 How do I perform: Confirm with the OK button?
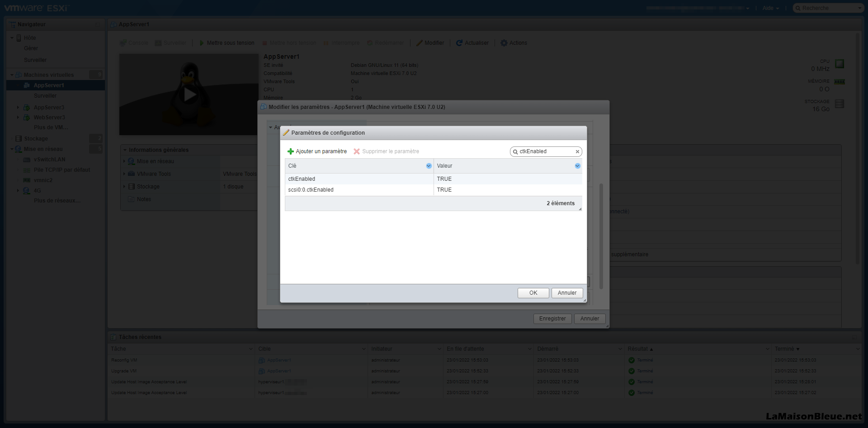533,293
